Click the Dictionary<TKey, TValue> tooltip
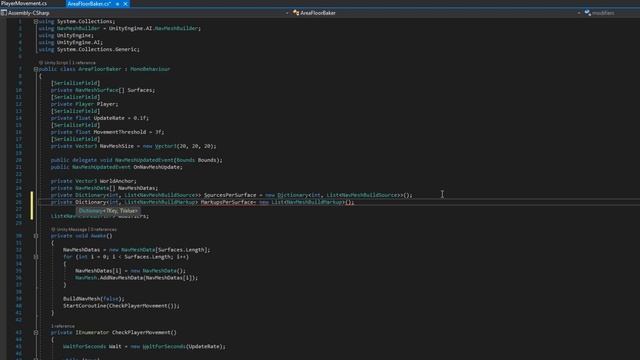 tap(108, 211)
